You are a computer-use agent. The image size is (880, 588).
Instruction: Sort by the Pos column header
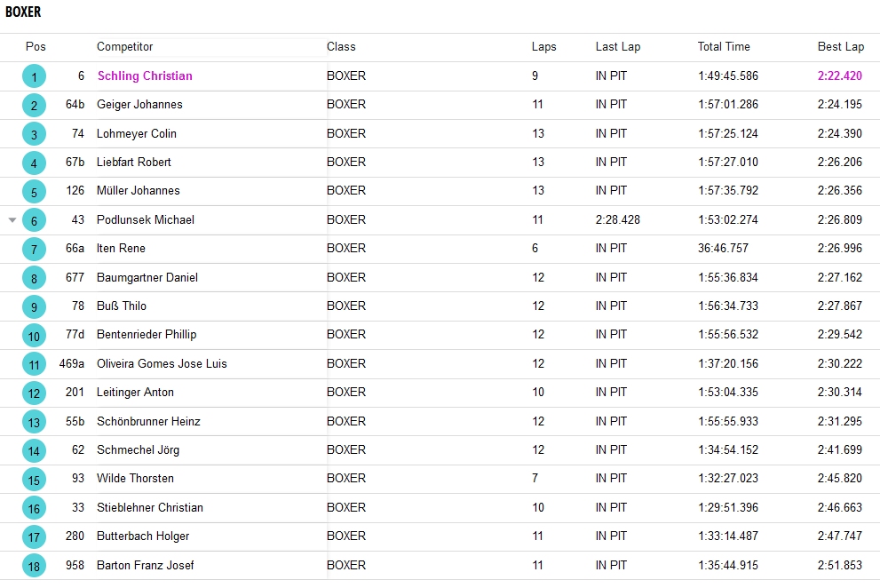click(x=36, y=47)
